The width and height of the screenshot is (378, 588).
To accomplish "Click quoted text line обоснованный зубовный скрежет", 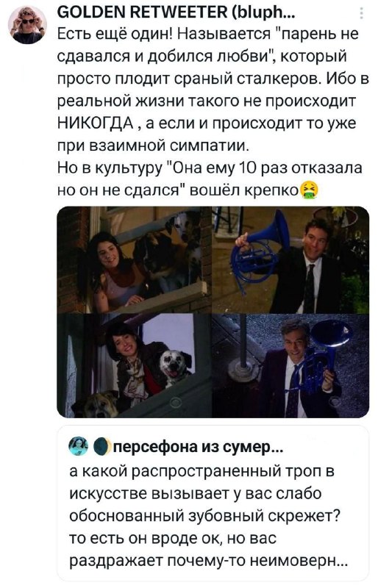I will (x=204, y=516).
